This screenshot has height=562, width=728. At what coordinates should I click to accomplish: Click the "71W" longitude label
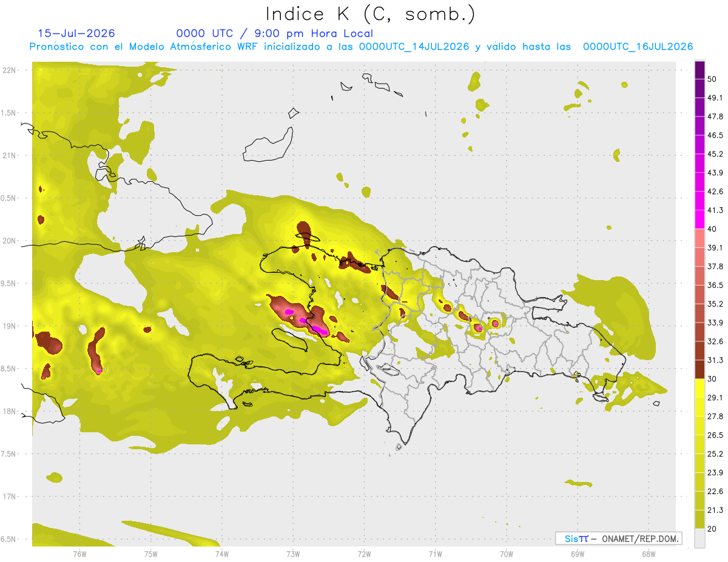[435, 554]
